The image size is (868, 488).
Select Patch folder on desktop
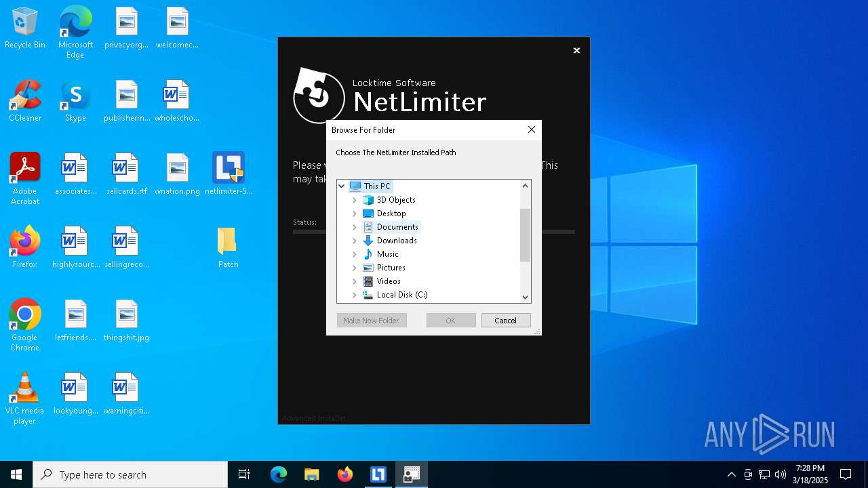click(228, 248)
